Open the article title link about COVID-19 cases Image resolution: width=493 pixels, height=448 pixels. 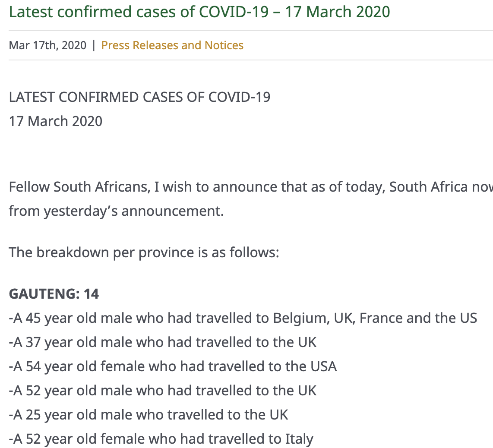point(199,12)
